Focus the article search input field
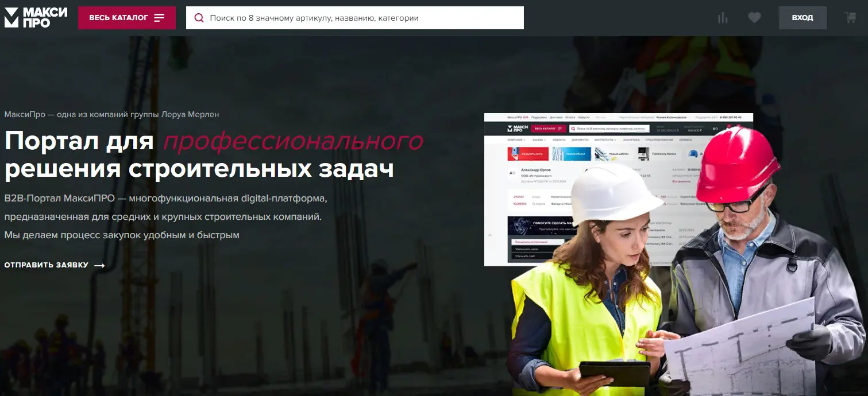Image resolution: width=868 pixels, height=396 pixels. pyautogui.click(x=355, y=18)
